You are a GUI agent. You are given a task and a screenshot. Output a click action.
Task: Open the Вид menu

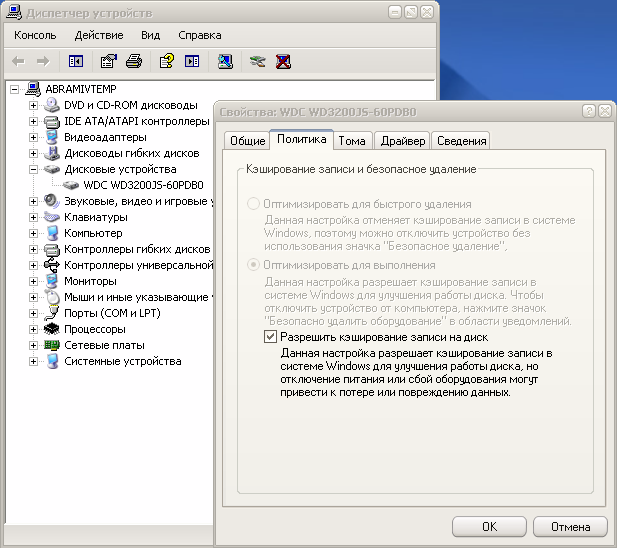150,35
